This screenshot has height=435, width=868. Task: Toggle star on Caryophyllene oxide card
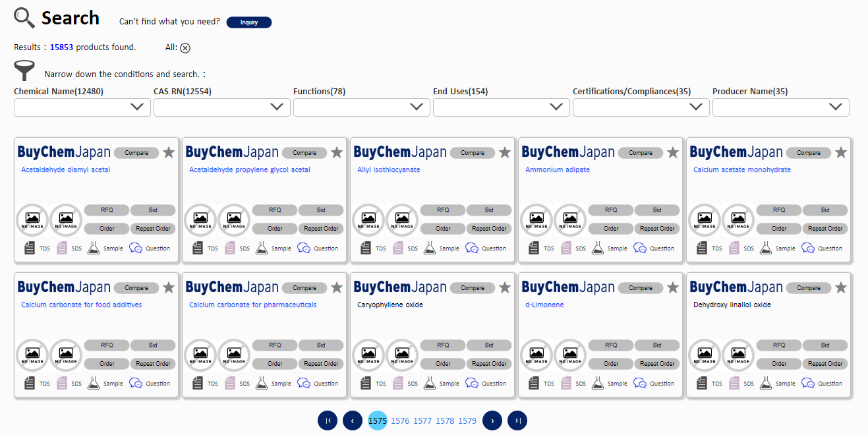(505, 287)
